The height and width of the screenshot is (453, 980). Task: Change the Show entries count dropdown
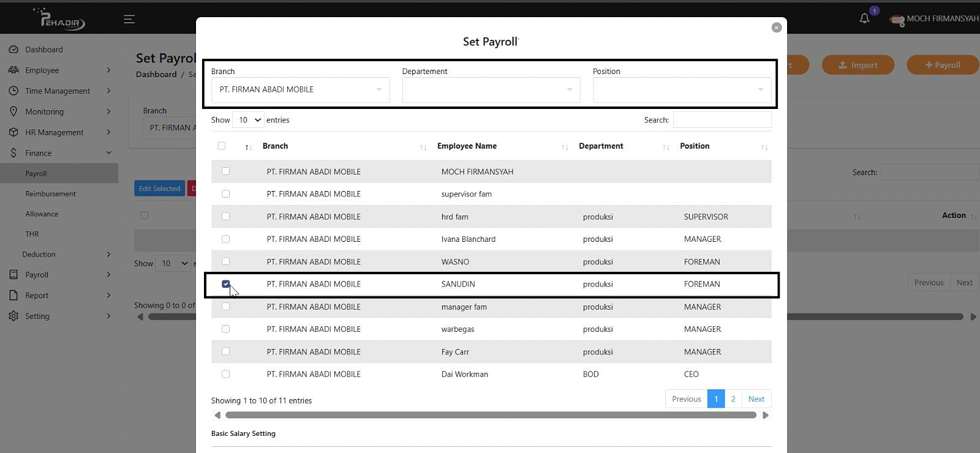[x=249, y=120]
